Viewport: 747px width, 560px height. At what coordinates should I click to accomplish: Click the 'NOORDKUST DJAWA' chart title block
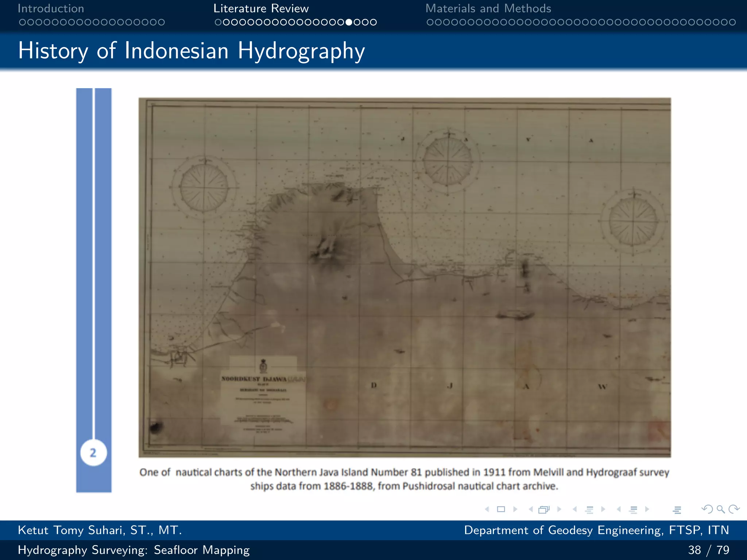coord(263,396)
